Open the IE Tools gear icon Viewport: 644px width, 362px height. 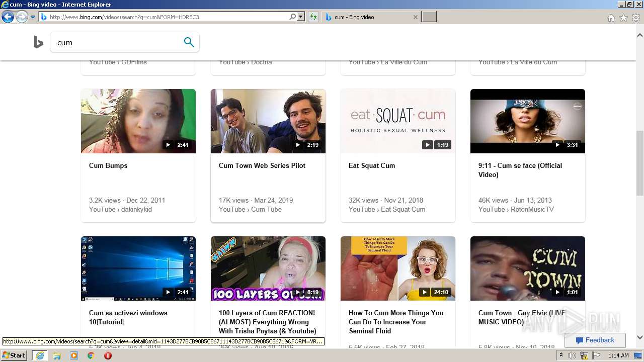click(x=635, y=18)
